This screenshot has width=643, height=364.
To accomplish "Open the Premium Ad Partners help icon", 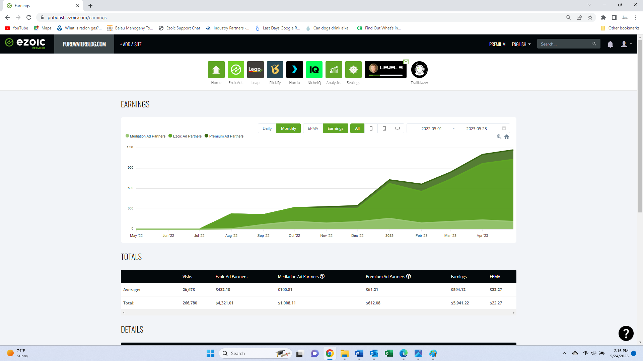I will (409, 277).
